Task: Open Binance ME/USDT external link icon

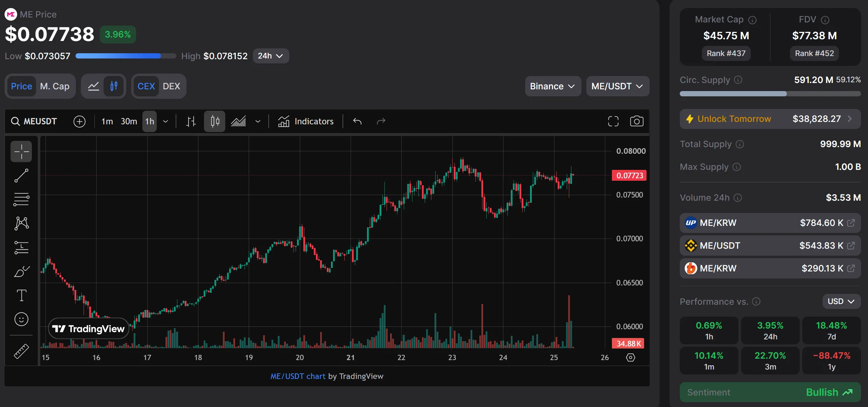Action: click(x=851, y=246)
